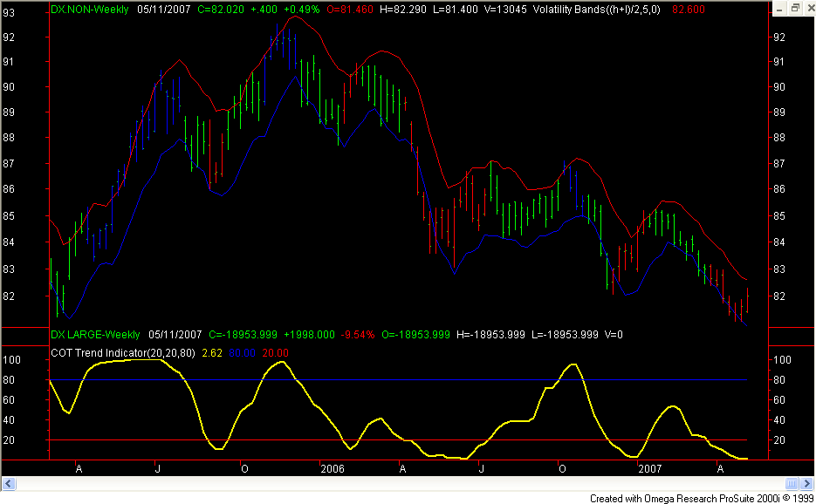The image size is (816, 504).
Task: Click the +0.49% percent change value
Action: pos(301,10)
